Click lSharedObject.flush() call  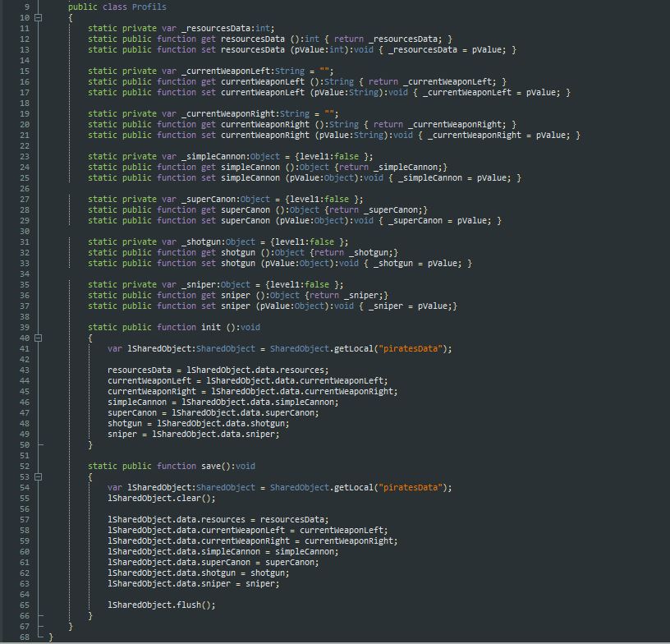[x=162, y=605]
